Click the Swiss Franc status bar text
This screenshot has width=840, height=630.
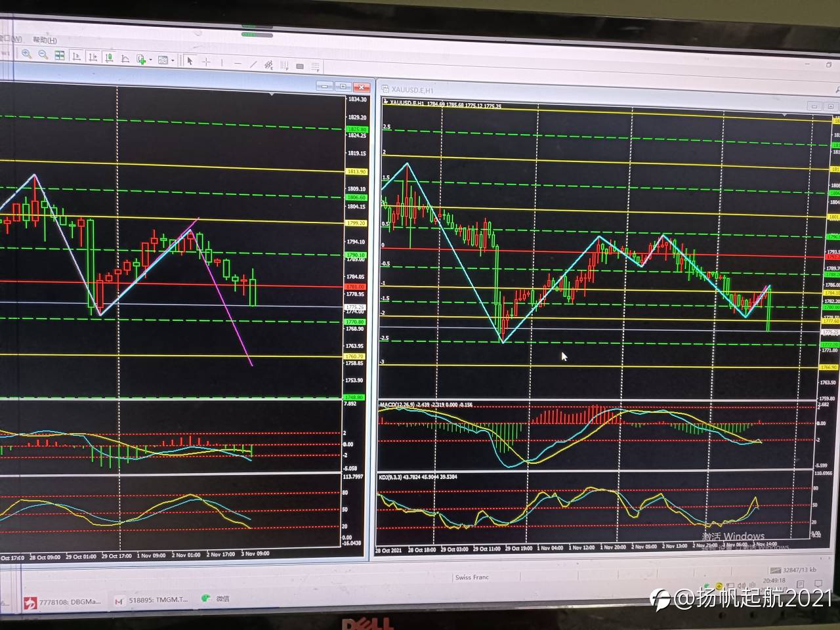point(472,577)
